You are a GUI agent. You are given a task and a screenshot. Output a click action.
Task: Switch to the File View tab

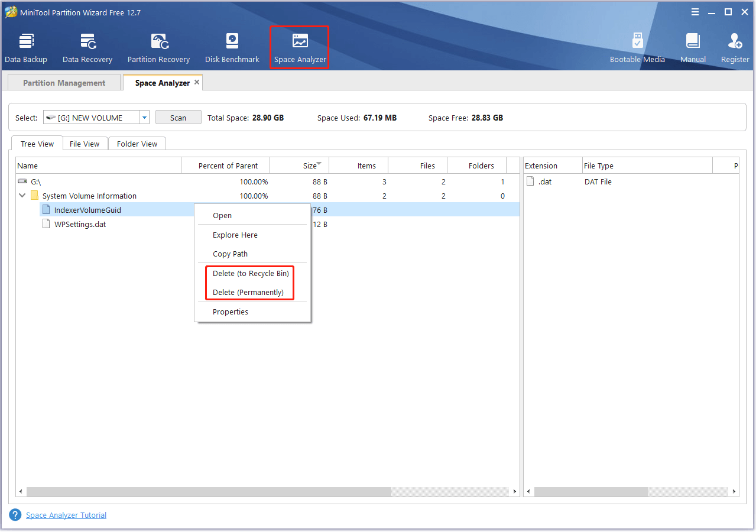click(x=85, y=144)
